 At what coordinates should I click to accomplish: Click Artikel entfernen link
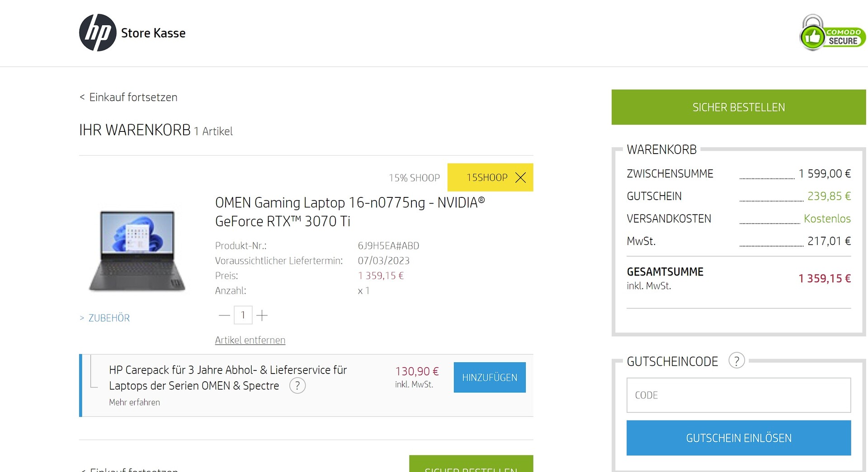[x=250, y=340]
